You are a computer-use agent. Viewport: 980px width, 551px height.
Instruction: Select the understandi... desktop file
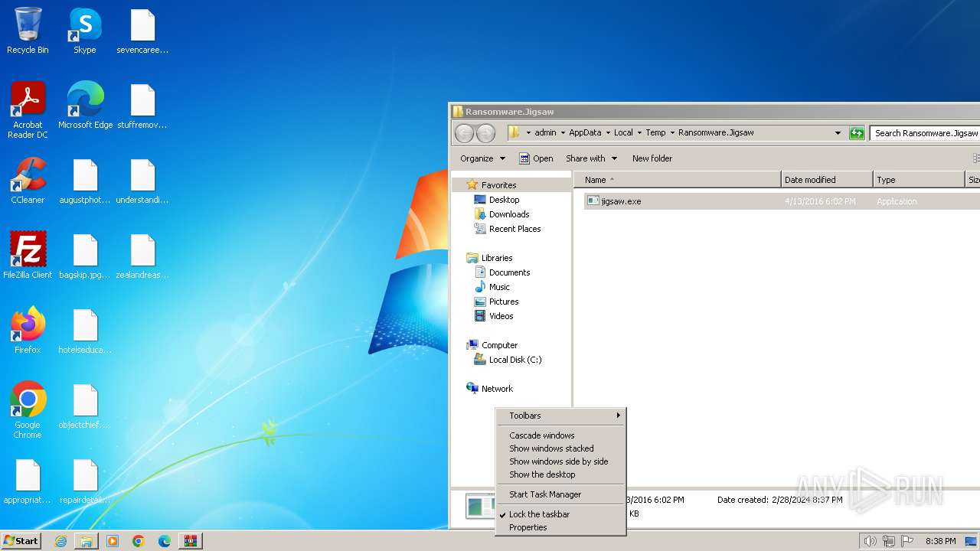pos(142,180)
